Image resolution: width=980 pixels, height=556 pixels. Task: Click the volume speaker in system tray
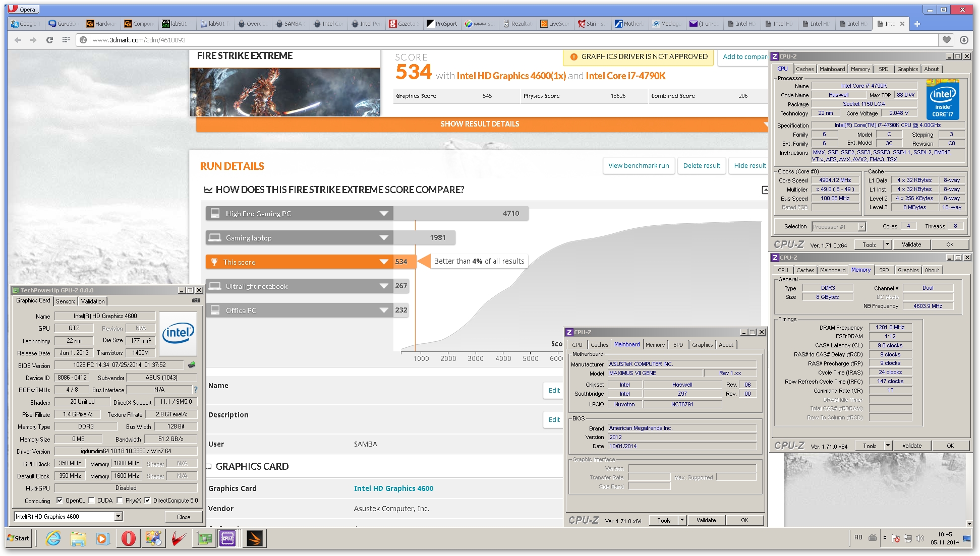point(919,538)
